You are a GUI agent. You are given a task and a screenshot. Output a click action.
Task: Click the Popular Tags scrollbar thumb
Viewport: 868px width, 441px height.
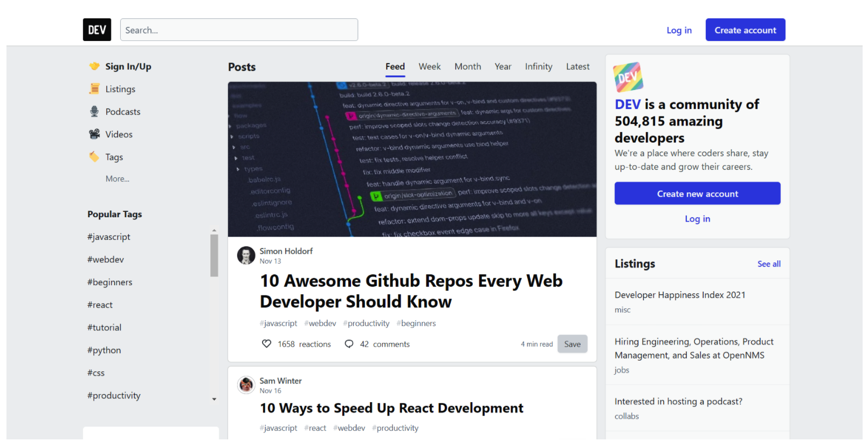[214, 256]
